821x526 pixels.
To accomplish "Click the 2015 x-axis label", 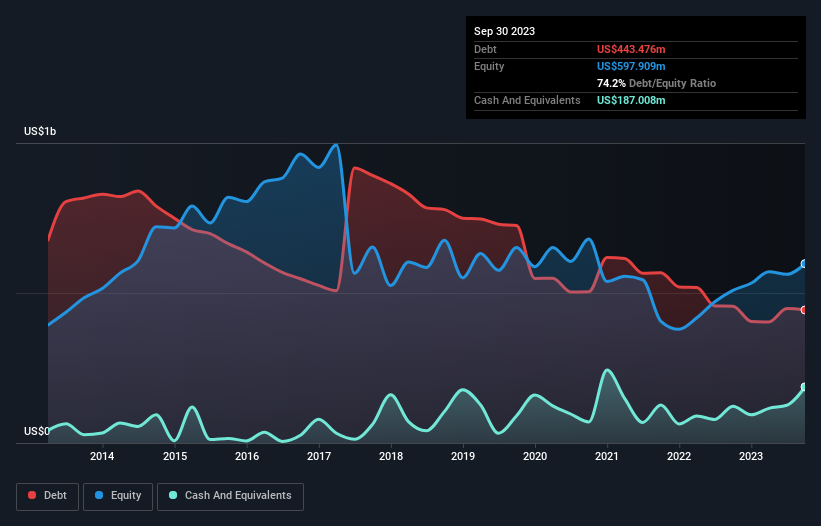I will pyautogui.click(x=175, y=456).
